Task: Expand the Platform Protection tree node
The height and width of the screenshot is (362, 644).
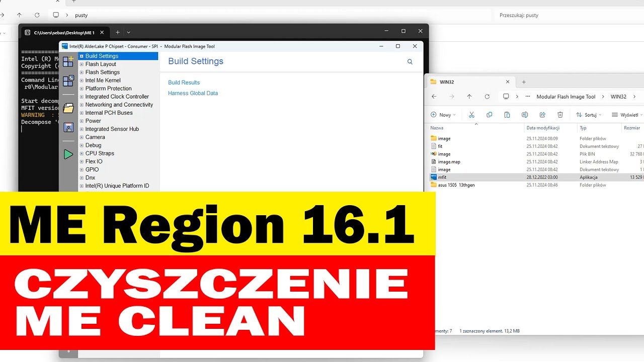Action: point(82,88)
